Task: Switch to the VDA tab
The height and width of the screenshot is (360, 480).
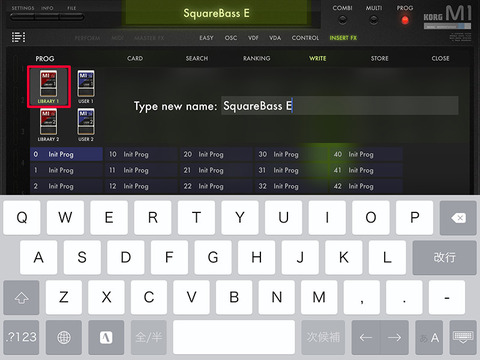Action: [275, 38]
